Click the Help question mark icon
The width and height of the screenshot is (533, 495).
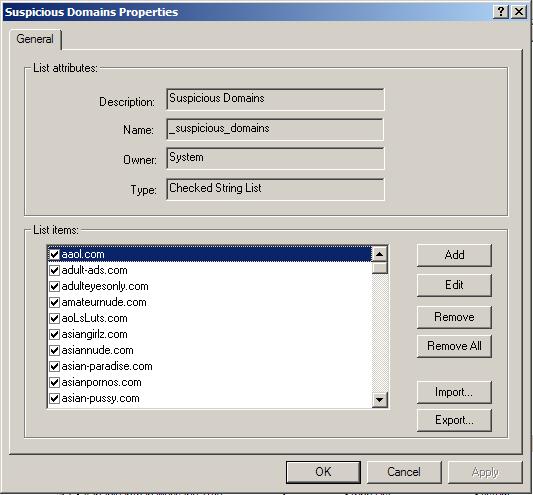501,12
